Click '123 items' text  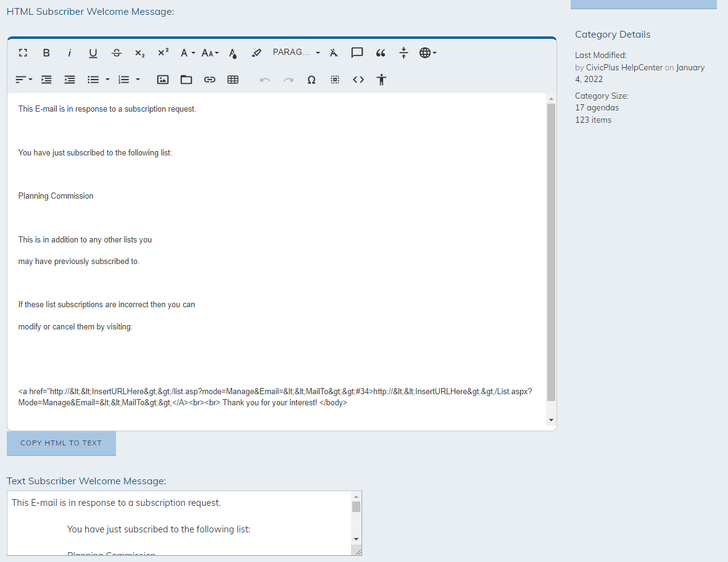point(593,120)
